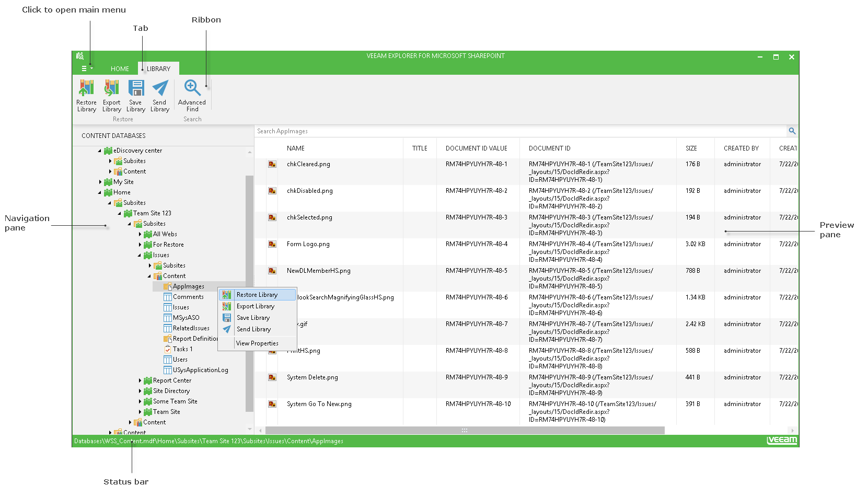Collapse the Home node
This screenshot has height=497, width=868.
100,192
